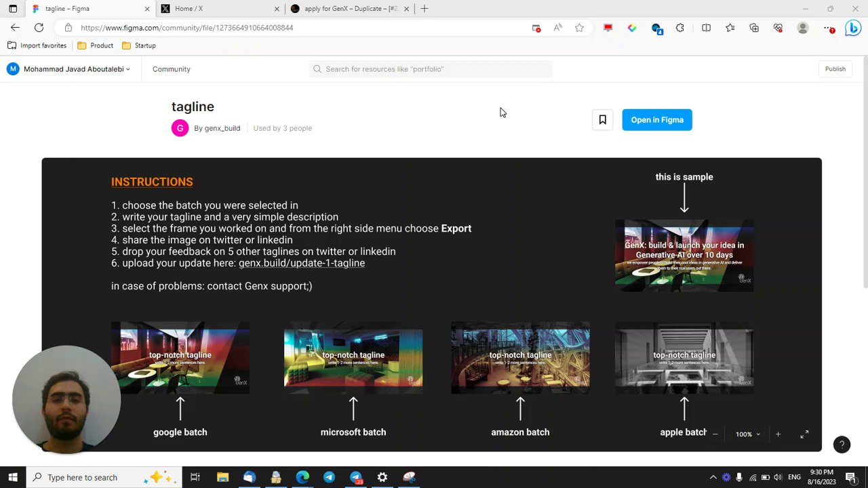Click the site lock icon in address bar
This screenshot has height=488, width=868.
point(68,28)
